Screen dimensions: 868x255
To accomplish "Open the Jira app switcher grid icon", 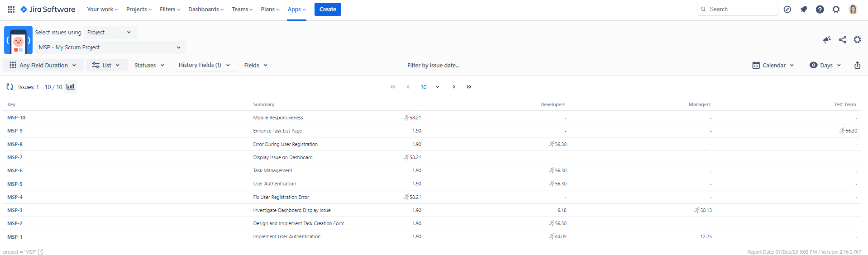I will [11, 9].
